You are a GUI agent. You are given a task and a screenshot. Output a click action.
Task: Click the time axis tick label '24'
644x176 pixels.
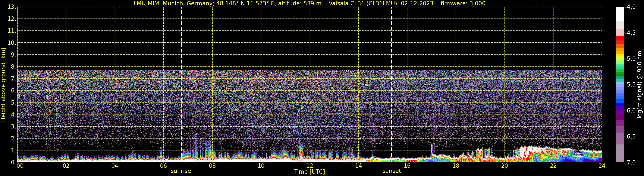coord(602,166)
